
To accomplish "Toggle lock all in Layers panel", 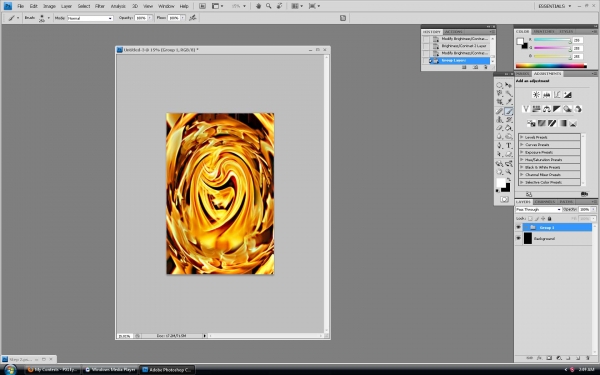I will [x=549, y=218].
